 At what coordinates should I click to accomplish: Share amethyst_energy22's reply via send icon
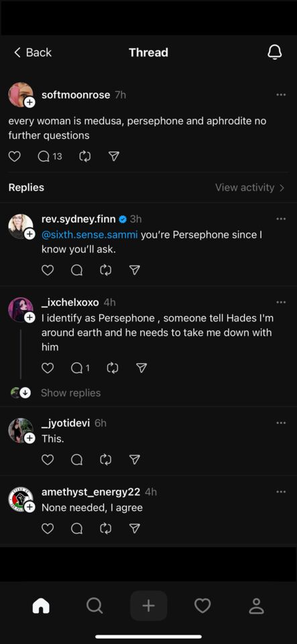tap(135, 528)
